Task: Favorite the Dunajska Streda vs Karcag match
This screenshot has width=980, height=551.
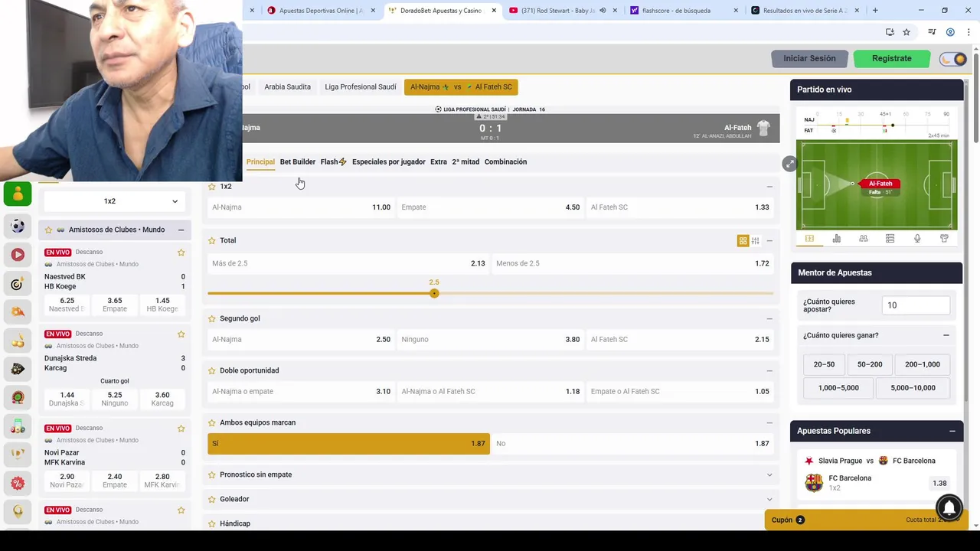Action: 181,334
